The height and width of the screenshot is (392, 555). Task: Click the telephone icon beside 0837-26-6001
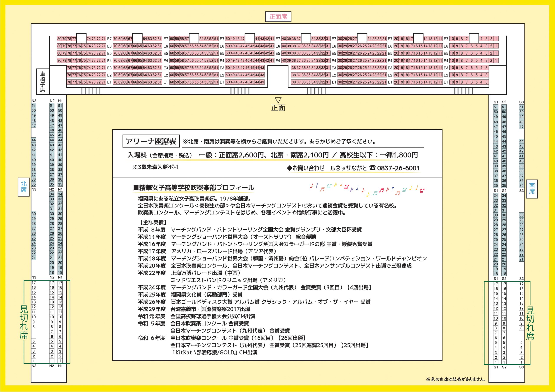pos(372,168)
